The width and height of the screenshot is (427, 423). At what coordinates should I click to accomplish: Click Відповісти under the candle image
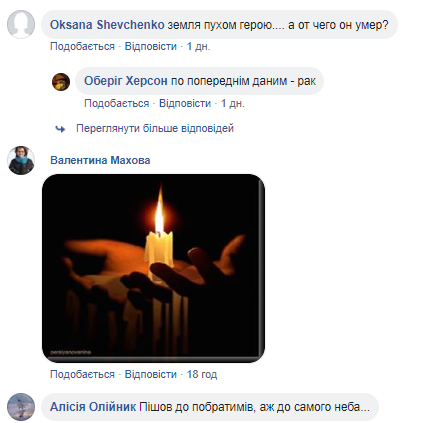coord(151,374)
